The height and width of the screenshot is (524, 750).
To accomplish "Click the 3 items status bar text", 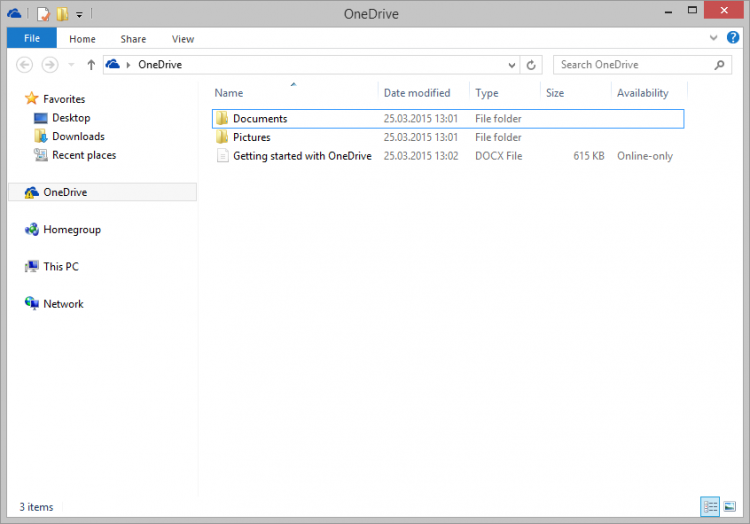I will (x=36, y=507).
